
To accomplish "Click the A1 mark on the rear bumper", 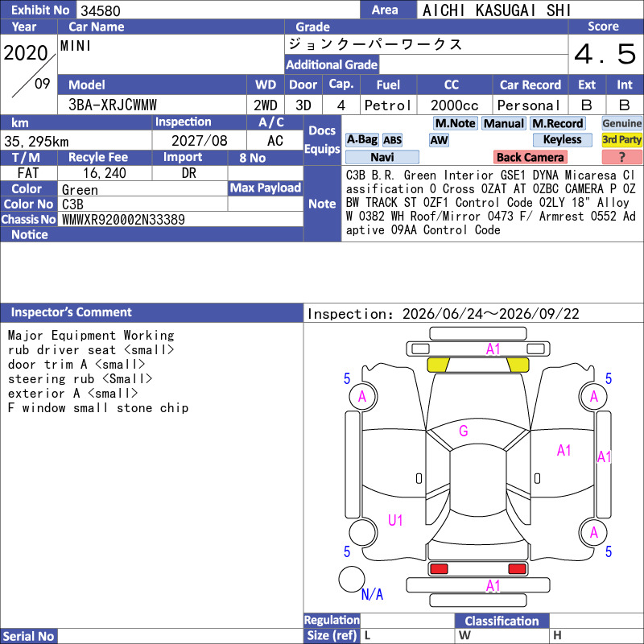I will pyautogui.click(x=493, y=585).
